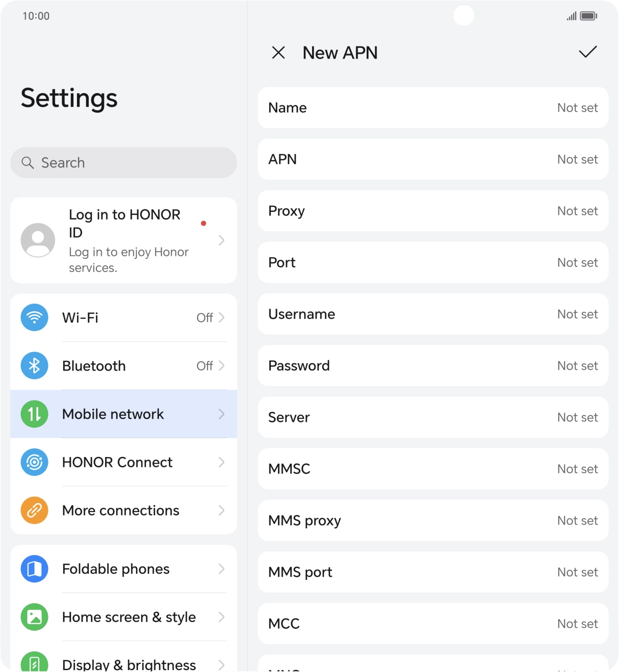This screenshot has height=672, width=619.
Task: Open HONOR ID login via chevron arrow
Action: click(x=221, y=240)
